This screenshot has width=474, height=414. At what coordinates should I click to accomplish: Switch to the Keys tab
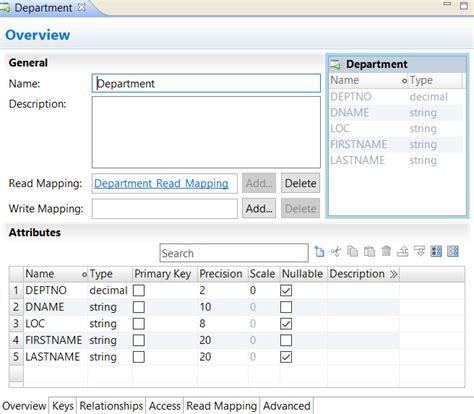(x=63, y=406)
